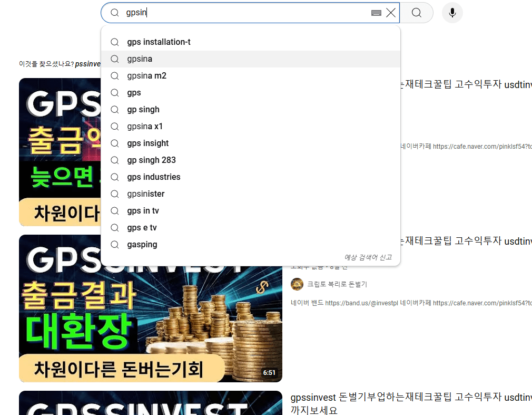Select suggestion 'gp singh'
The height and width of the screenshot is (415, 532).
point(251,110)
